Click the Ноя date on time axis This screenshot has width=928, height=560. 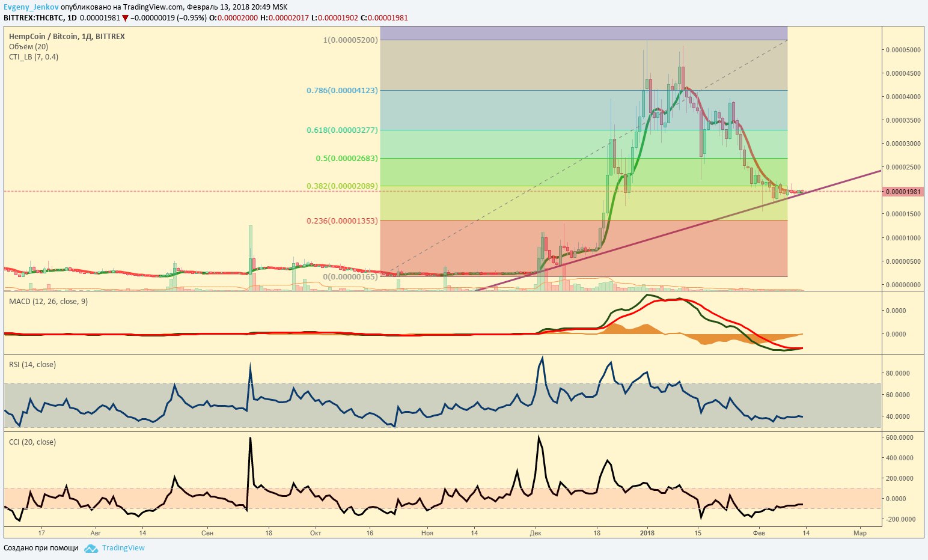(427, 533)
